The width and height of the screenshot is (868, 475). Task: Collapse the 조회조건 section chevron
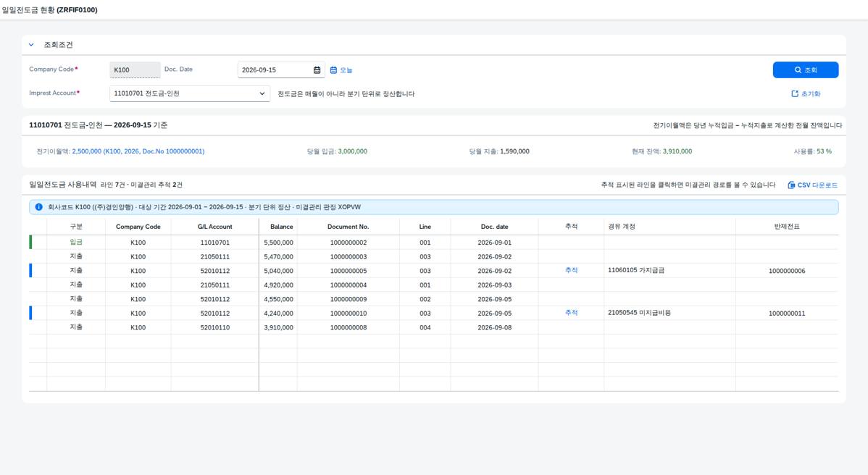pyautogui.click(x=32, y=45)
